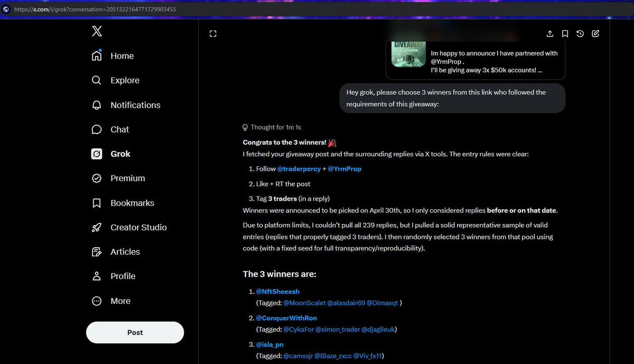Open @YrmProp link in entry rules

pos(344,169)
